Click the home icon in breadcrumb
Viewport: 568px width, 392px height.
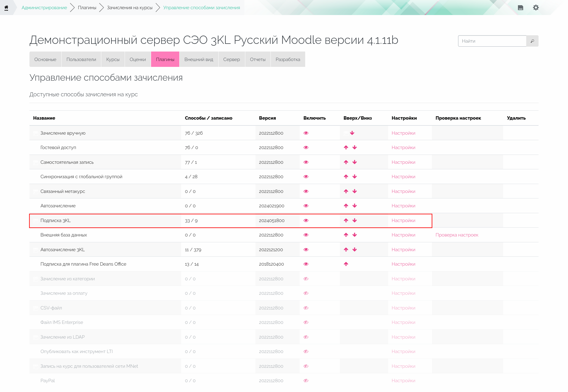pyautogui.click(x=6, y=7)
